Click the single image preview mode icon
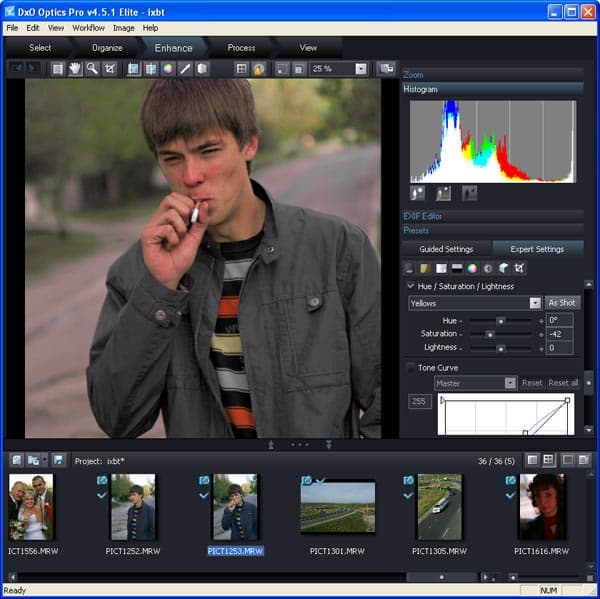Image resolution: width=600 pixels, height=599 pixels. [134, 69]
